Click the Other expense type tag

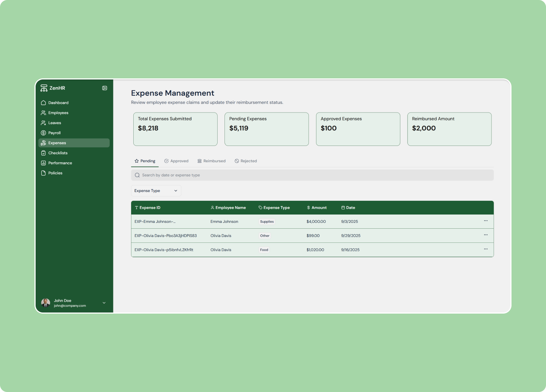(265, 236)
